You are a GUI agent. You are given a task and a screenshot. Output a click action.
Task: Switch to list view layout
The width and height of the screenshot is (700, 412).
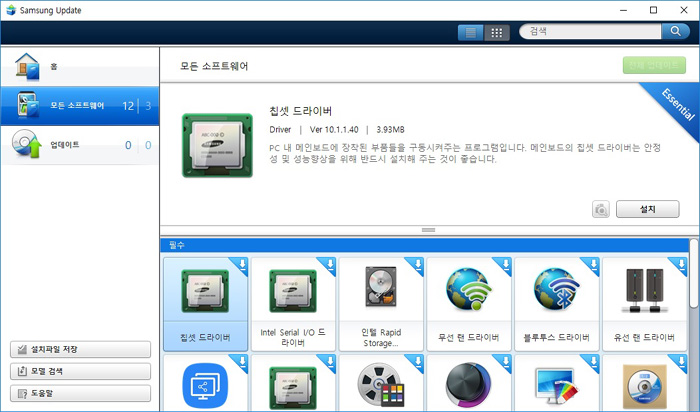pyautogui.click(x=471, y=32)
